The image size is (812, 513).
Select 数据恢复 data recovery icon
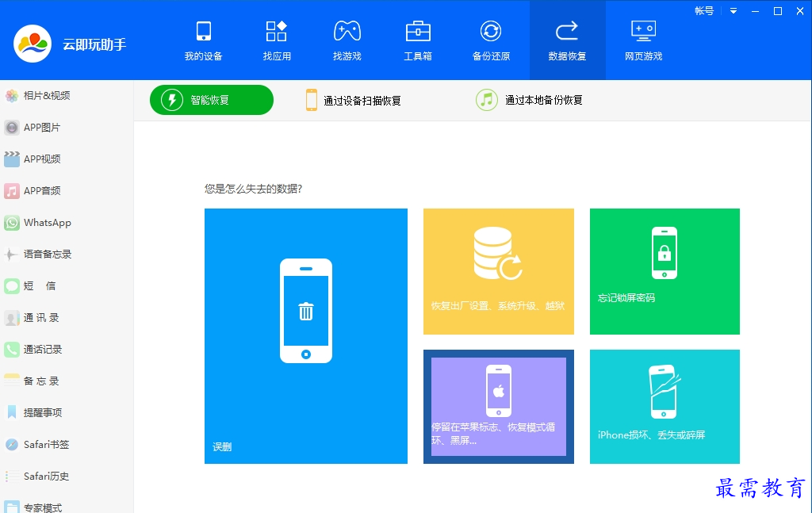coord(567,31)
